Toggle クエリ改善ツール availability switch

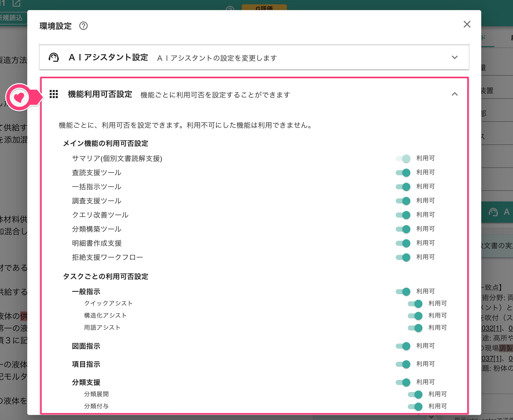[403, 215]
